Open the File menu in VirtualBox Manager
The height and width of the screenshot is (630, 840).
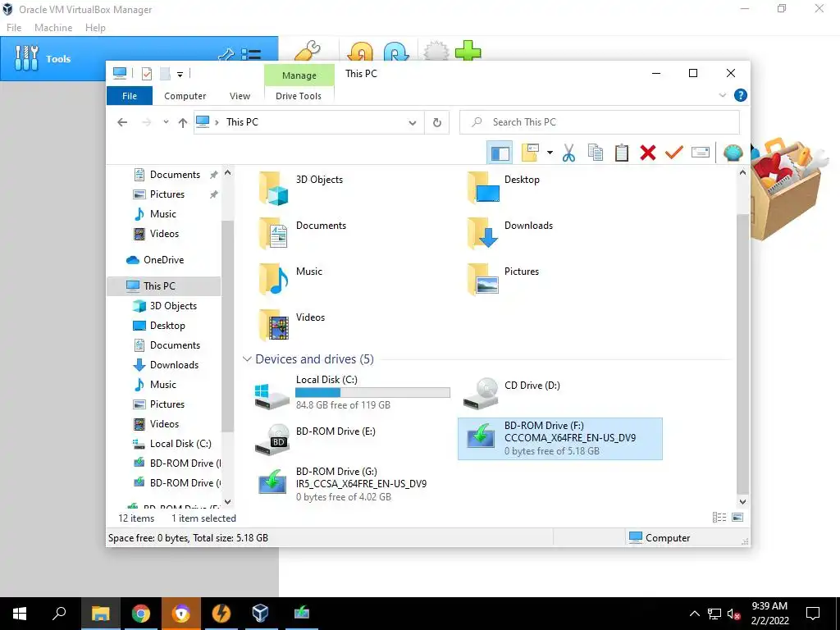point(14,28)
